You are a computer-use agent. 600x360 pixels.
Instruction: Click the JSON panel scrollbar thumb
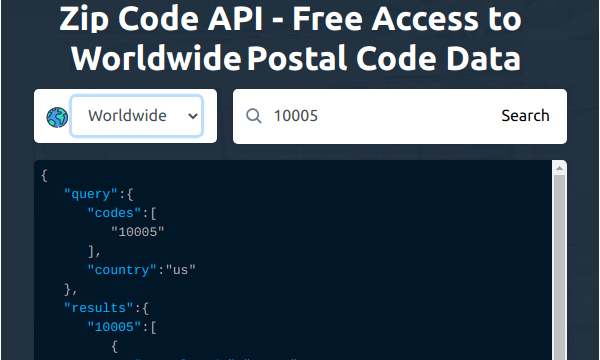coord(559,267)
